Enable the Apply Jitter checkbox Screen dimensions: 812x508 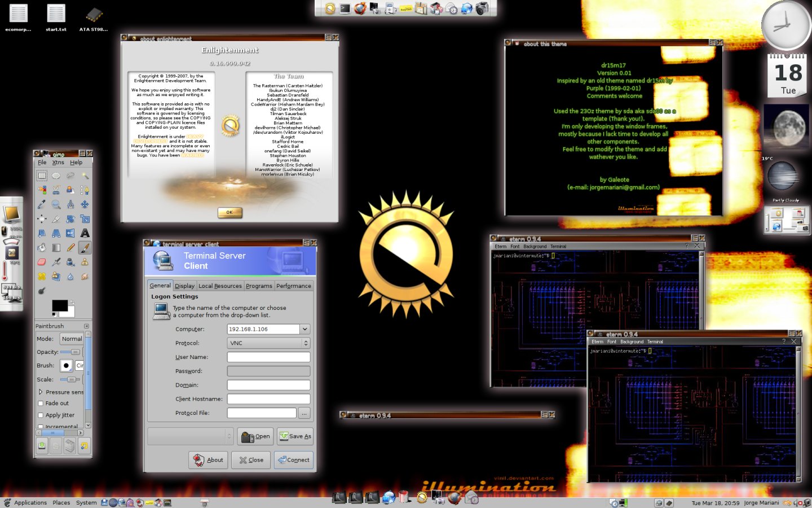(41, 415)
